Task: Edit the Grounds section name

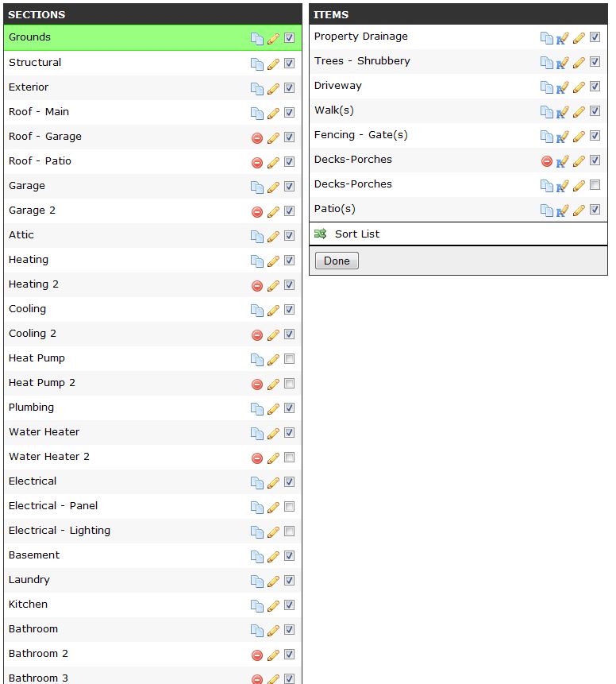Action: [273, 39]
